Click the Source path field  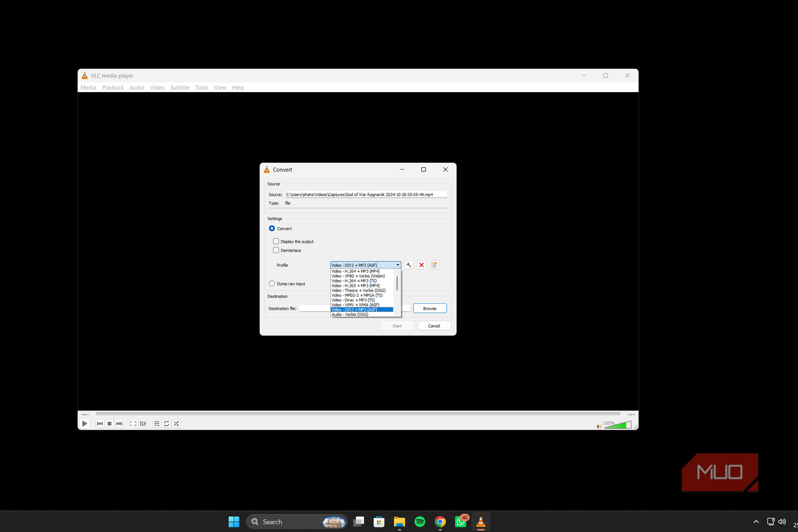(x=366, y=195)
